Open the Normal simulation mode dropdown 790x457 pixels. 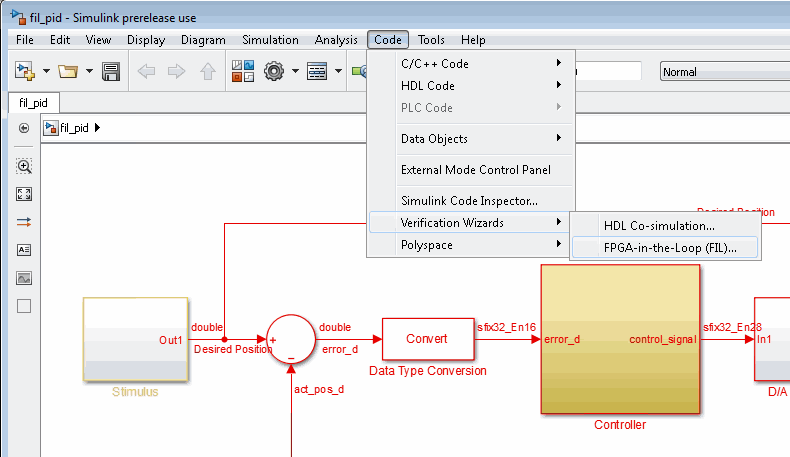(725, 72)
